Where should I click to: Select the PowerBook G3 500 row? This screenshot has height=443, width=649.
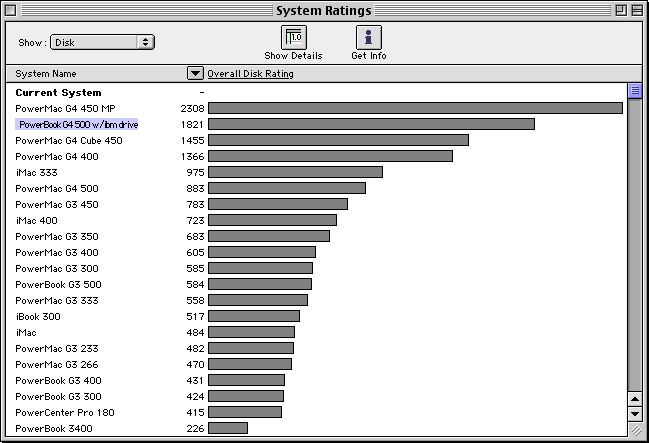tap(317, 284)
